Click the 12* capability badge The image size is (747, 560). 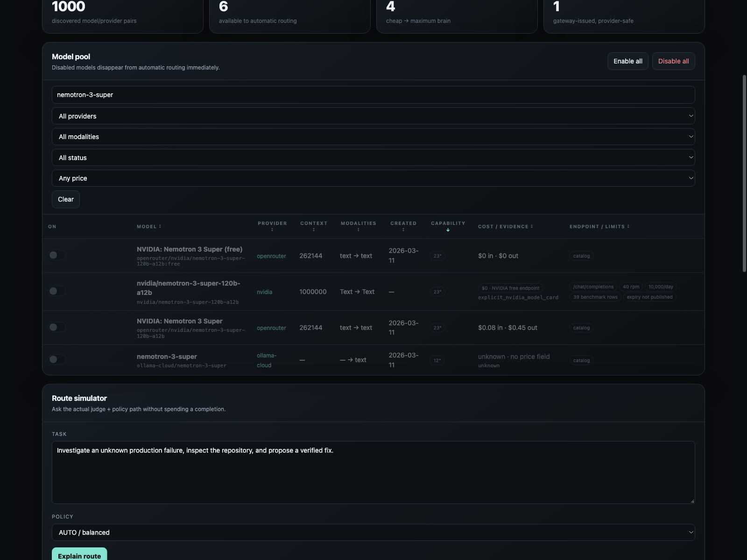pyautogui.click(x=437, y=360)
